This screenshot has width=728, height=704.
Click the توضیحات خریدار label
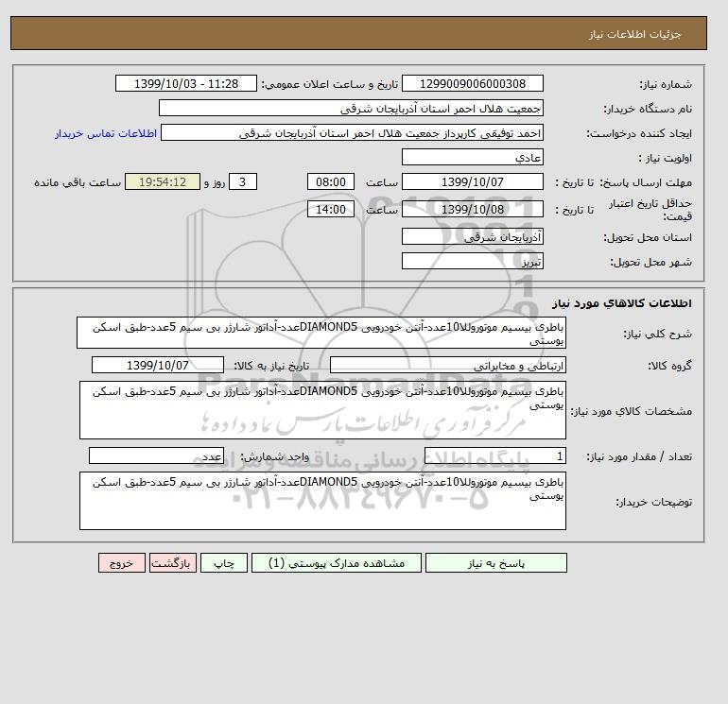coord(653,502)
